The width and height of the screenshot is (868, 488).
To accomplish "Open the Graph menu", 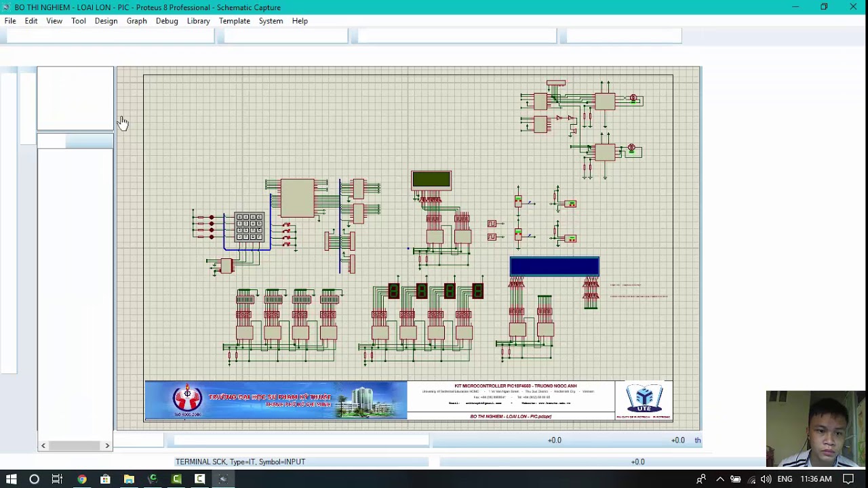I will point(136,21).
